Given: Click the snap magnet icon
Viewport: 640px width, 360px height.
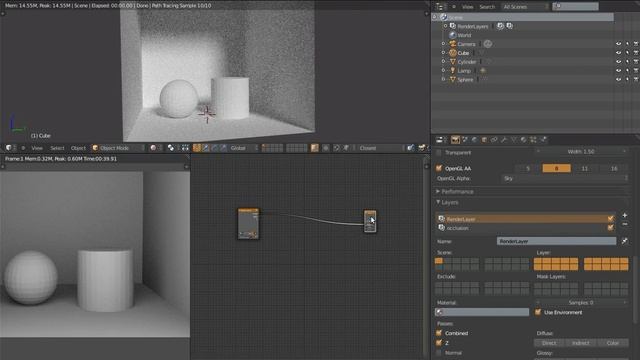Looking at the screenshot, I should pyautogui.click(x=336, y=148).
